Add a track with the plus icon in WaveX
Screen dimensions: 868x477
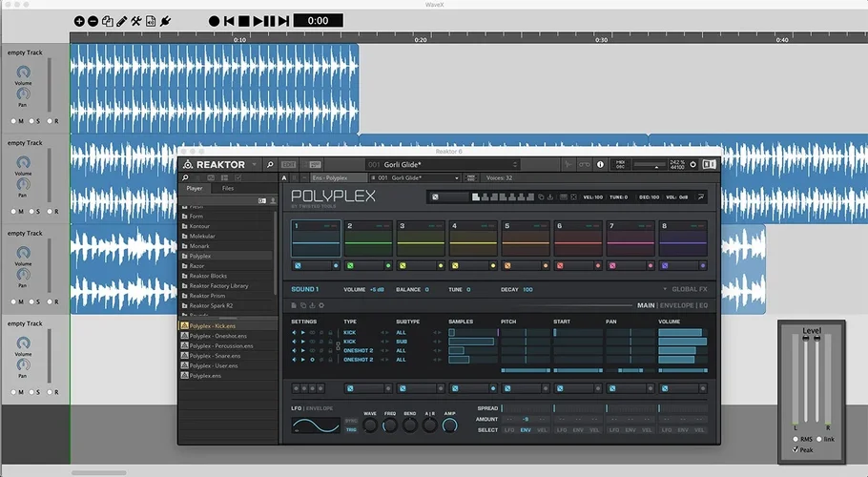(x=79, y=21)
